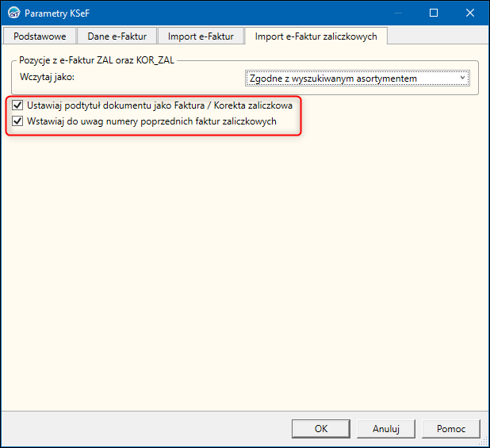490x448 pixels.
Task: Close the Parametry KSeF dialog with X
Action: pyautogui.click(x=470, y=13)
